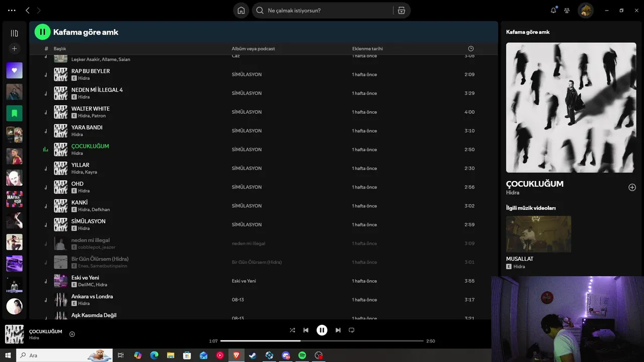Add current song via bottom bar plus icon
The height and width of the screenshot is (362, 644).
pyautogui.click(x=72, y=334)
